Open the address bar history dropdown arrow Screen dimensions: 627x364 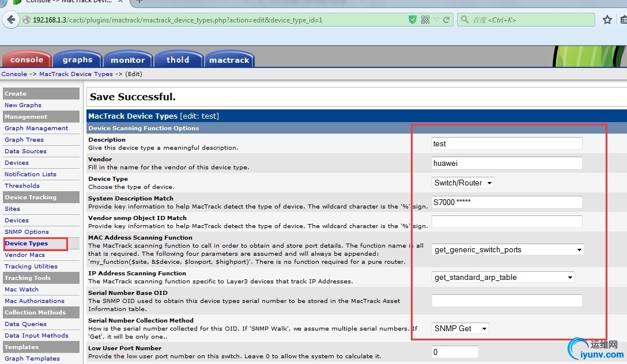point(436,20)
